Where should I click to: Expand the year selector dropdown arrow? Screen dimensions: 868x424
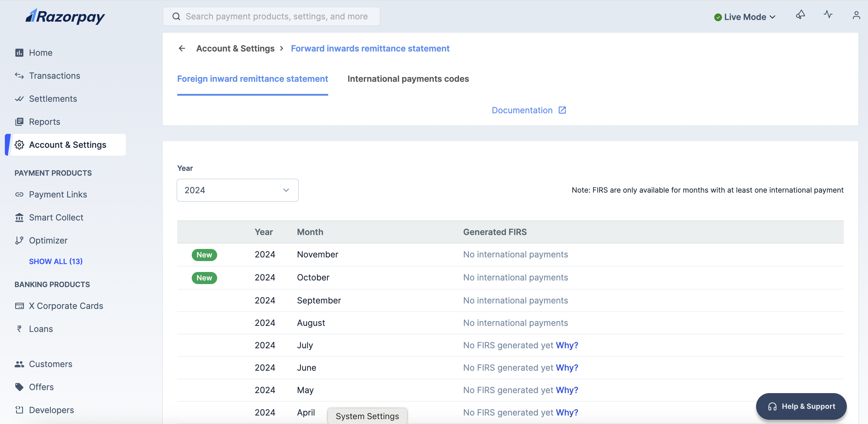coord(286,190)
